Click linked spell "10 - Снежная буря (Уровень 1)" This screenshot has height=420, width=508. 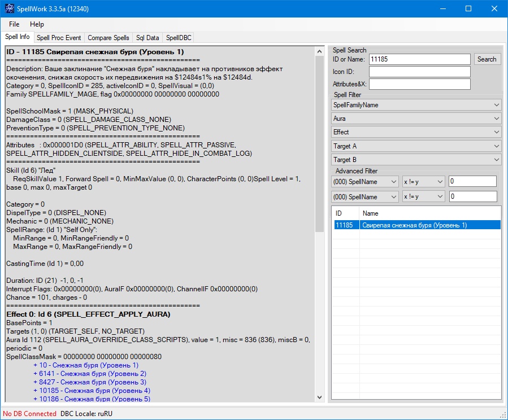86,365
